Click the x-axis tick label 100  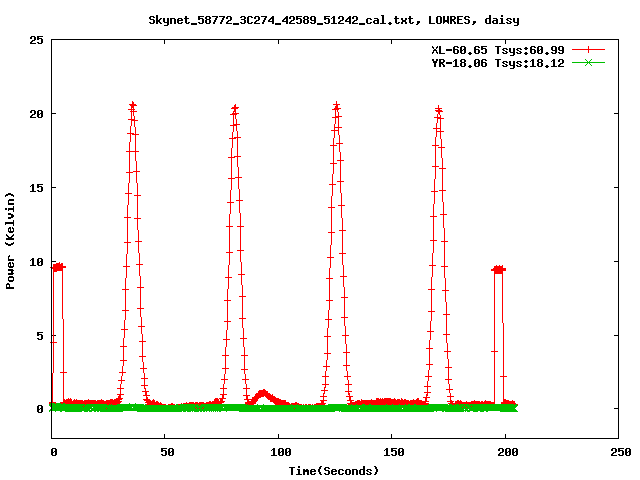point(281,452)
